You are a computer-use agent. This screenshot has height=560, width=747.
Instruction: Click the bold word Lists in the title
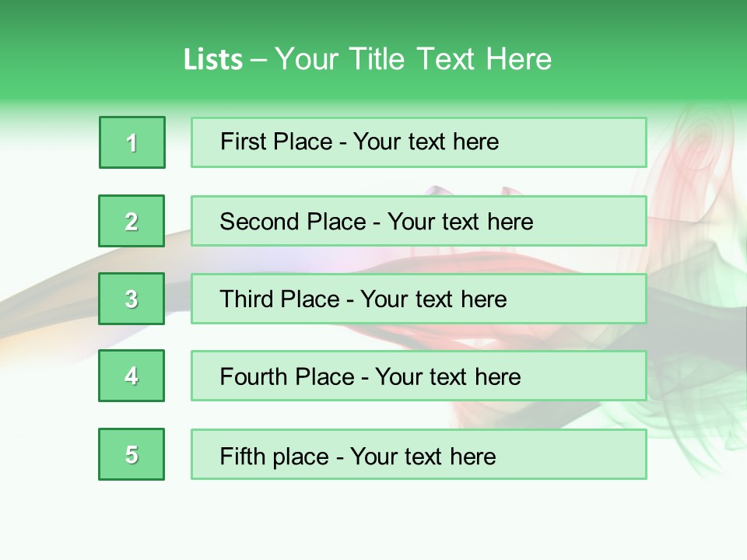(213, 59)
